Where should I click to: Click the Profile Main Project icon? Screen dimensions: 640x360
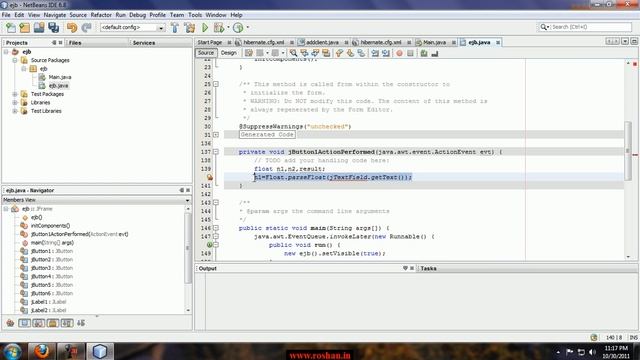pyautogui.click(x=238, y=27)
